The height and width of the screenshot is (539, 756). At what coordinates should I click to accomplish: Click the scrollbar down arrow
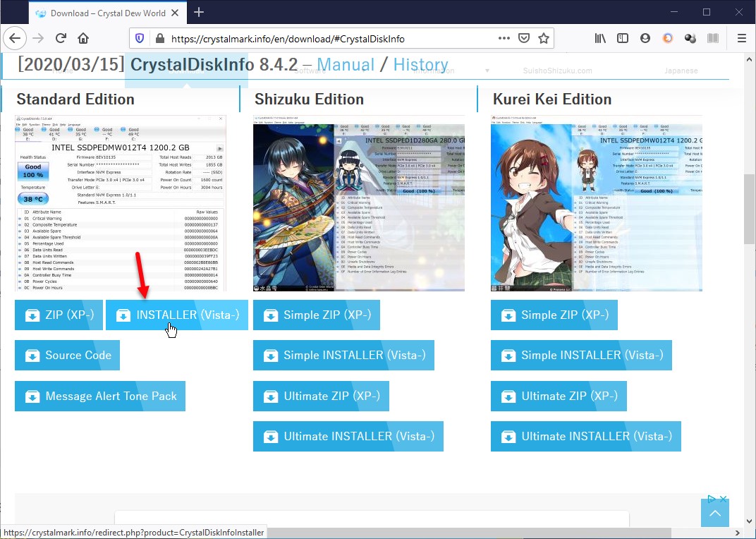coord(749,521)
